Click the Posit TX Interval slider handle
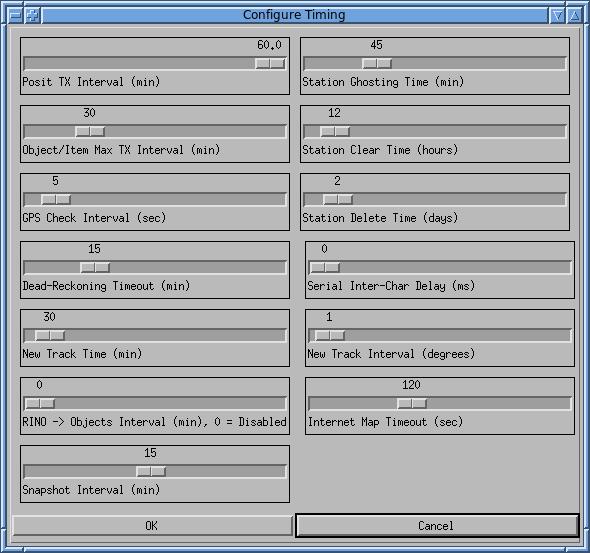The image size is (590, 553). click(x=270, y=63)
